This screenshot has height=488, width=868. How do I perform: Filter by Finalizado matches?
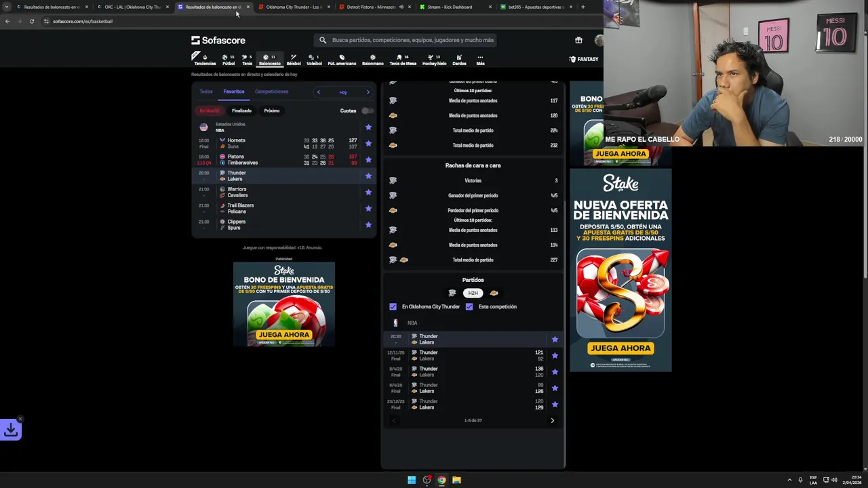pos(241,110)
